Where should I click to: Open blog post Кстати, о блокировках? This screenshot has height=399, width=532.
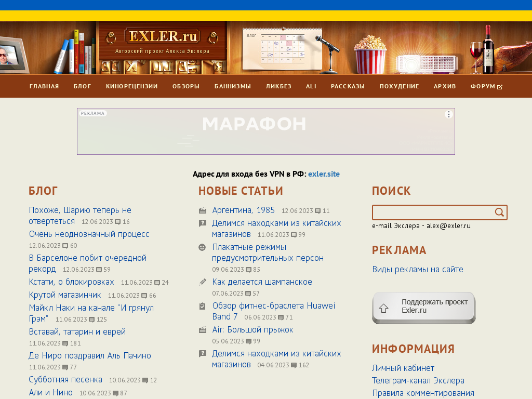71,282
